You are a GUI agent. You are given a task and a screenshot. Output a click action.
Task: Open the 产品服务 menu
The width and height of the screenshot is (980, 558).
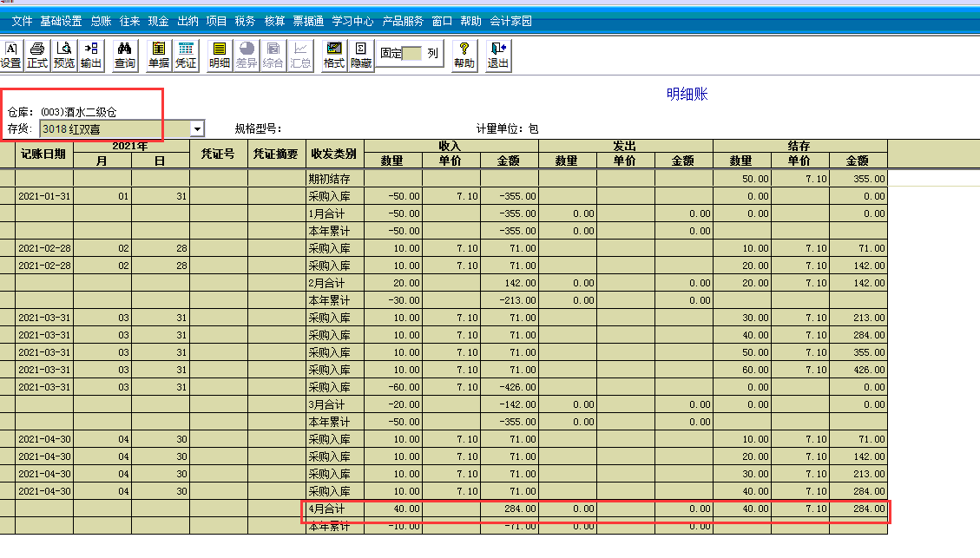403,21
